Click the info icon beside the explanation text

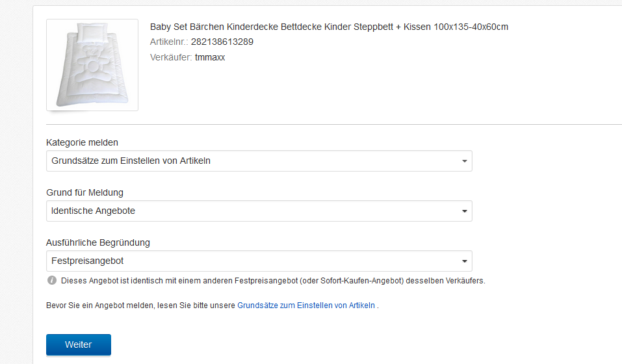[51, 281]
